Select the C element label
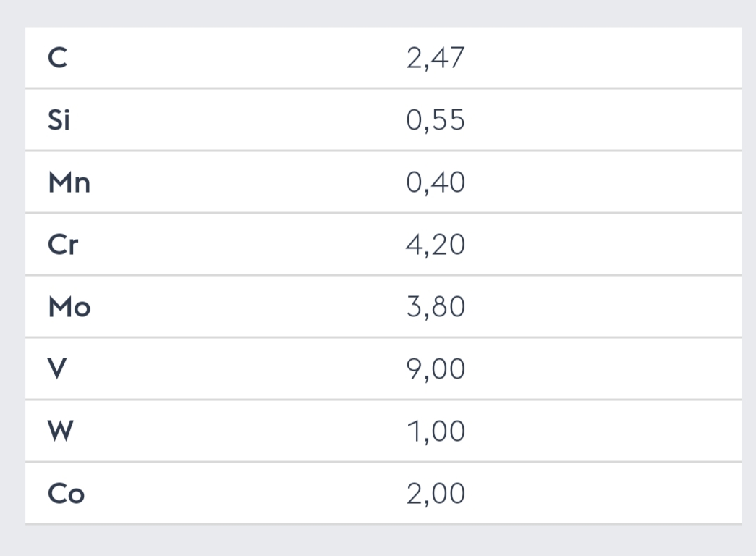 point(57,58)
